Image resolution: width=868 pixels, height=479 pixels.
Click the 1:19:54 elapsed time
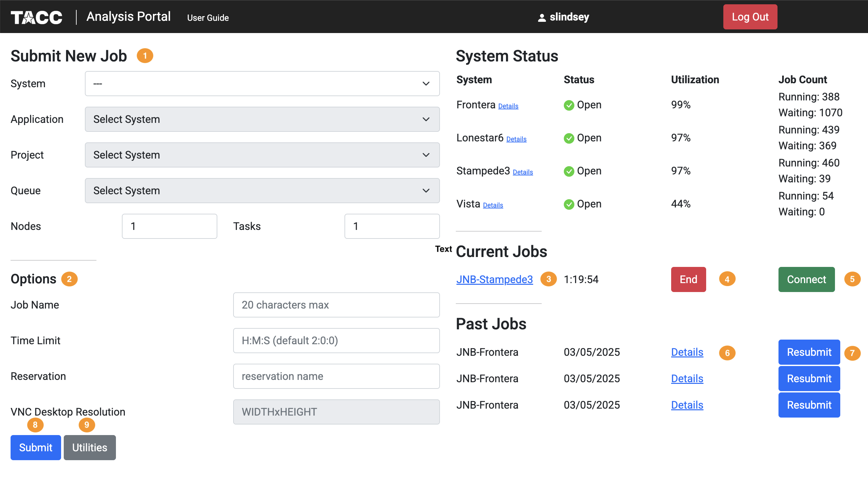point(581,279)
